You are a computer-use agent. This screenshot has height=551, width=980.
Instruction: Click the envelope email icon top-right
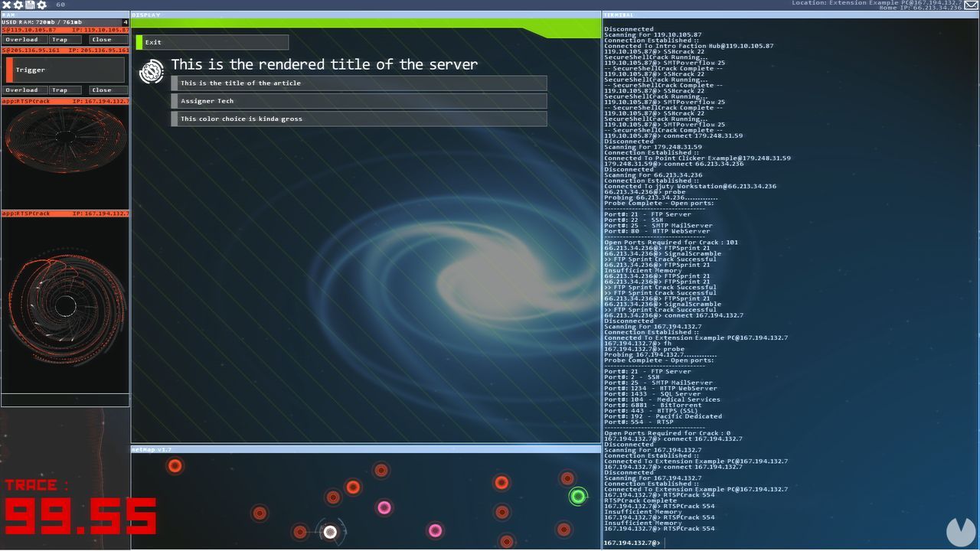[971, 5]
